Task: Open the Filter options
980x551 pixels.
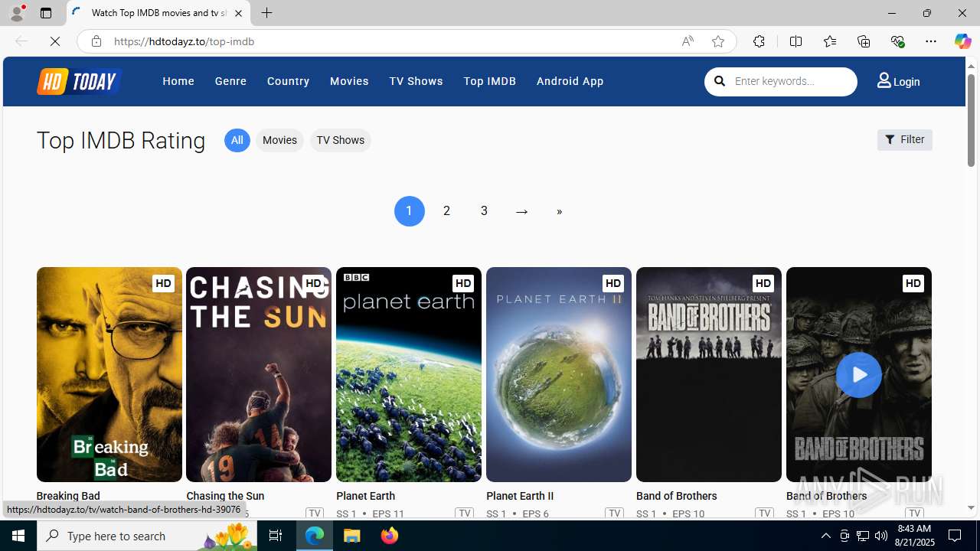Action: 904,140
